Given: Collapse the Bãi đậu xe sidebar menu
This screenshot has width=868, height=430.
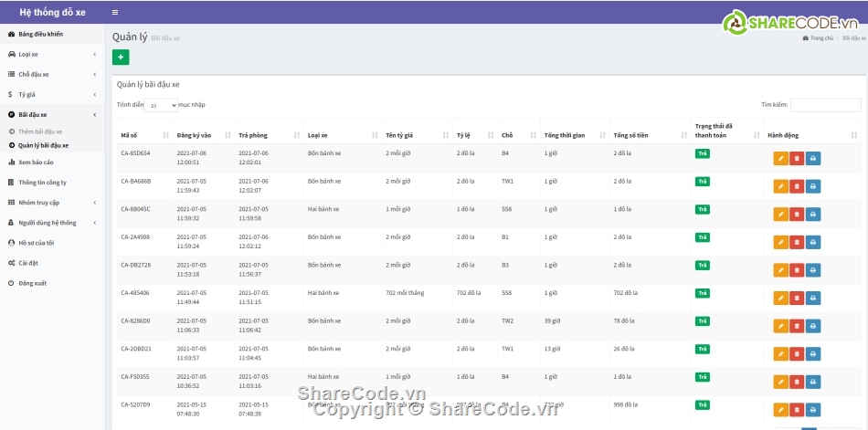Looking at the screenshot, I should pyautogui.click(x=52, y=114).
